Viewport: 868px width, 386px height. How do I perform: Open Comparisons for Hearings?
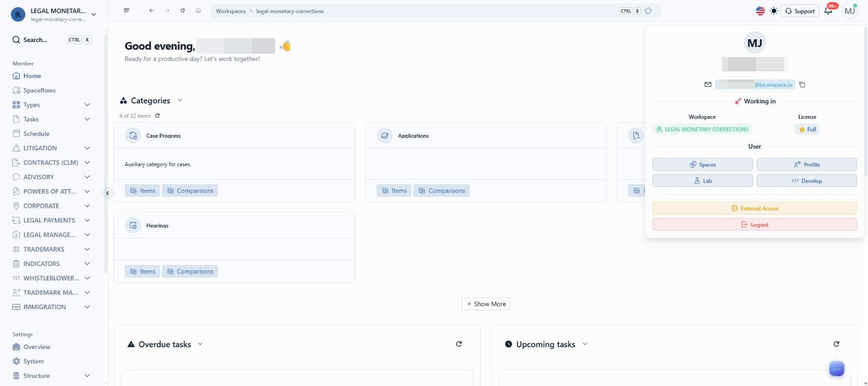[x=190, y=272]
